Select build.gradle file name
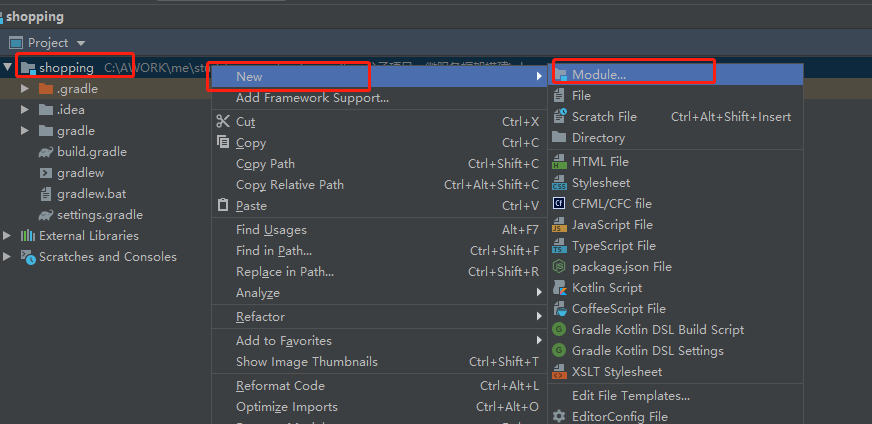872x424 pixels. [x=92, y=152]
